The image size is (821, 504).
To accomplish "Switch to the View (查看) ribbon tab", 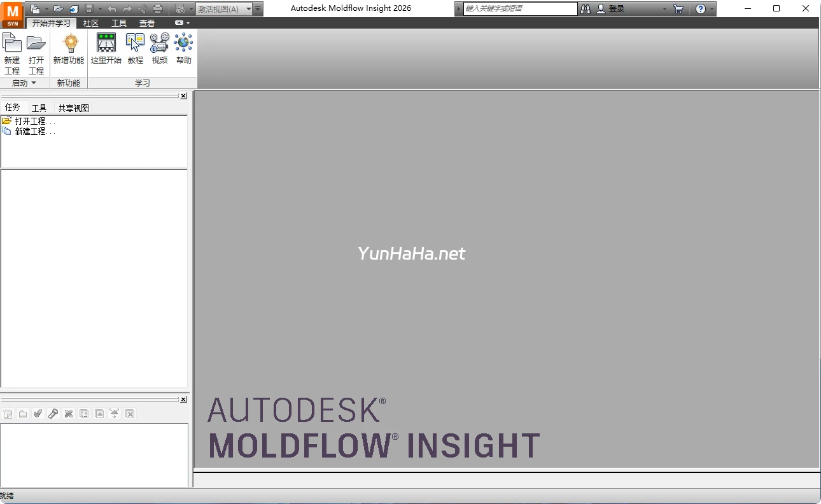I will click(147, 23).
